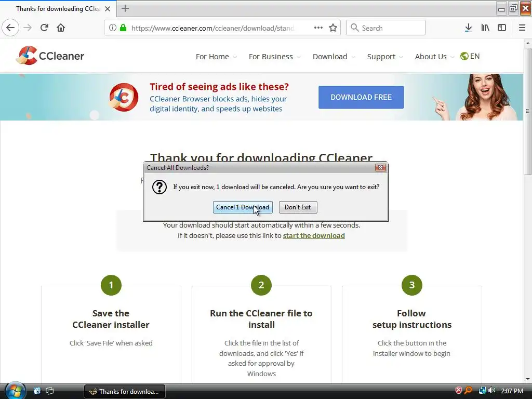
Task: Expand the About Us menu
Action: (434, 57)
